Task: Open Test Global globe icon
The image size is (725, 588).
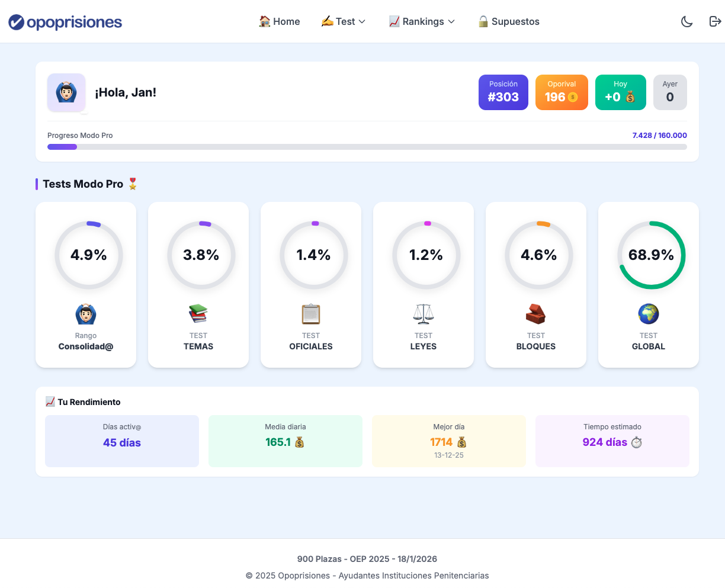Action: tap(649, 314)
